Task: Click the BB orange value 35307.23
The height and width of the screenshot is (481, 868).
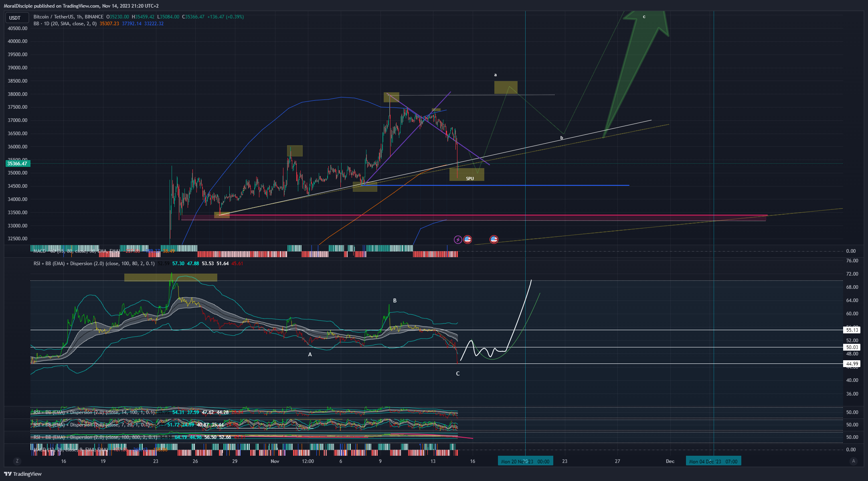Action: (x=109, y=24)
